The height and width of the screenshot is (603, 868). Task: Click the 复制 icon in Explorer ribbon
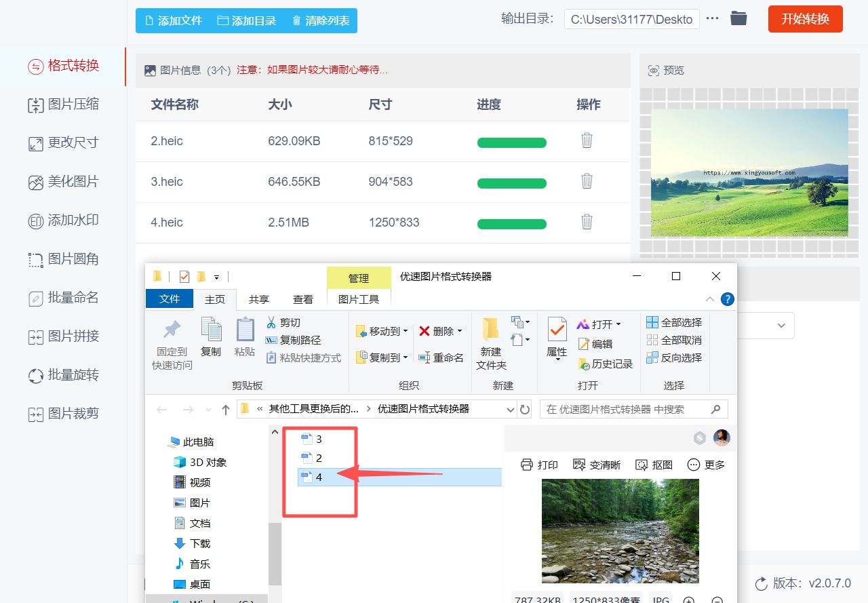click(211, 337)
